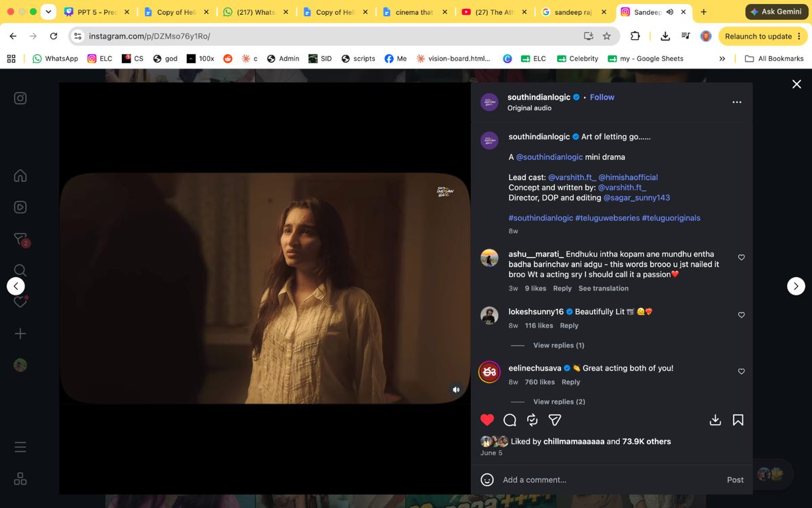Viewport: 812px width, 508px height.
Task: Open the Chrome extensions puzzle icon
Action: click(x=635, y=36)
